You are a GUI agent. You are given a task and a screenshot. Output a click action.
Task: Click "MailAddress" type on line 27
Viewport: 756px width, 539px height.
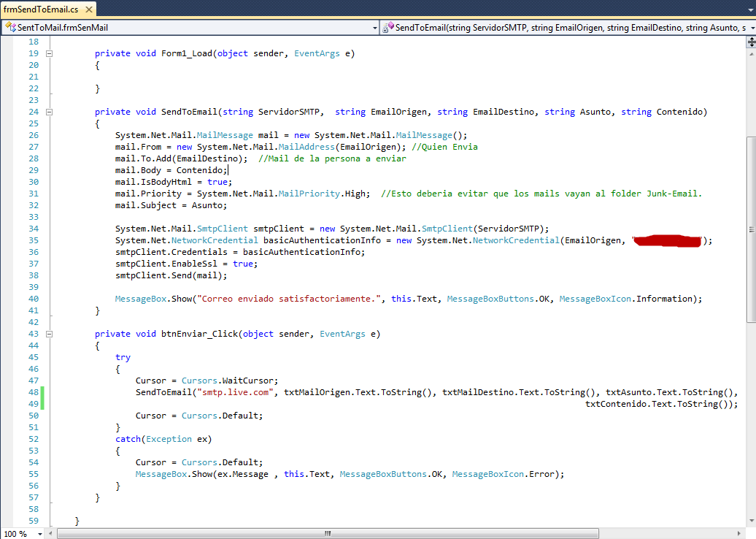[x=306, y=147]
